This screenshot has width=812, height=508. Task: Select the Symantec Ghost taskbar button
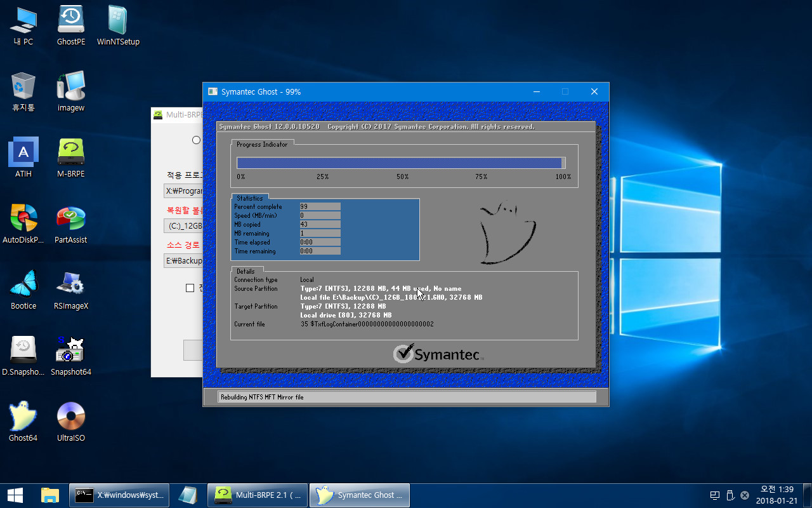click(x=360, y=495)
